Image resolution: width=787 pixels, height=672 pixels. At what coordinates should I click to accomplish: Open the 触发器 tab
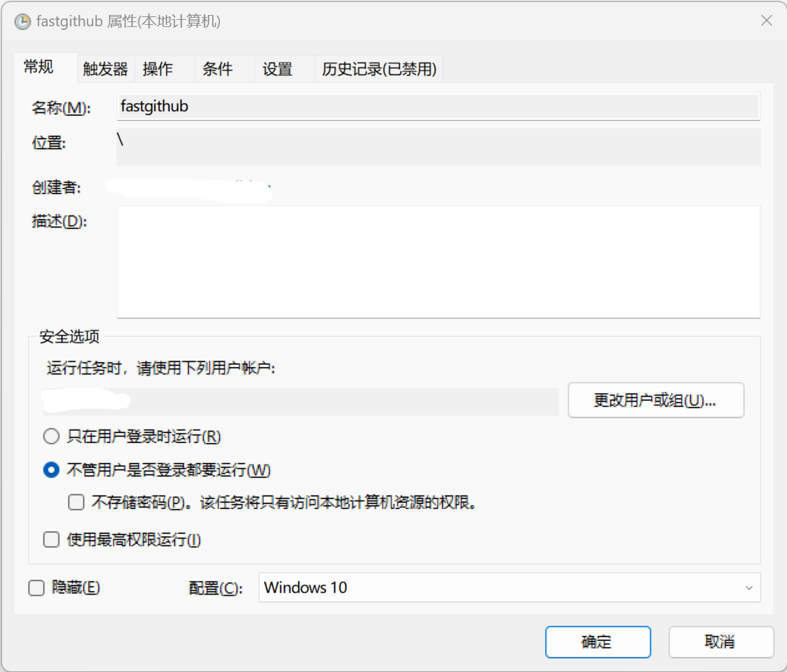[105, 69]
